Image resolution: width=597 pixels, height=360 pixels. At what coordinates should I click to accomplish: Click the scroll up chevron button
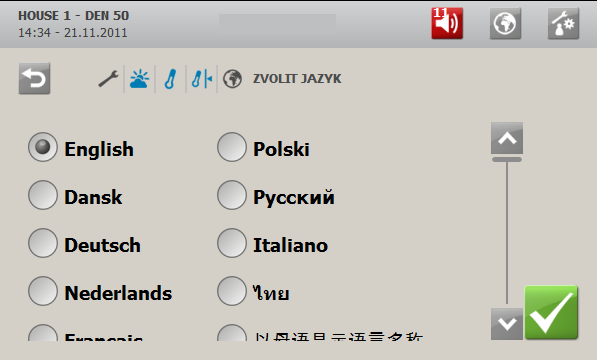507,138
